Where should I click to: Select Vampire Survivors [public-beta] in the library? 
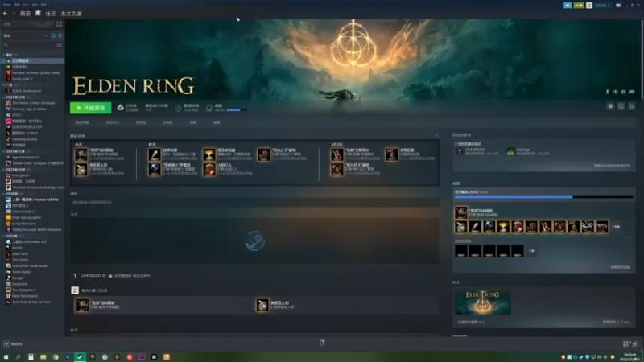point(33,72)
